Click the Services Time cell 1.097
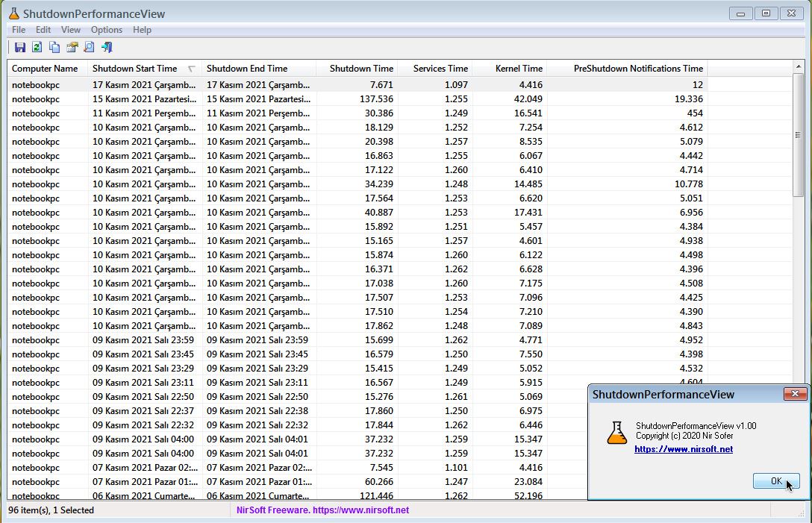Viewport: 812px width, 523px height. tap(456, 85)
